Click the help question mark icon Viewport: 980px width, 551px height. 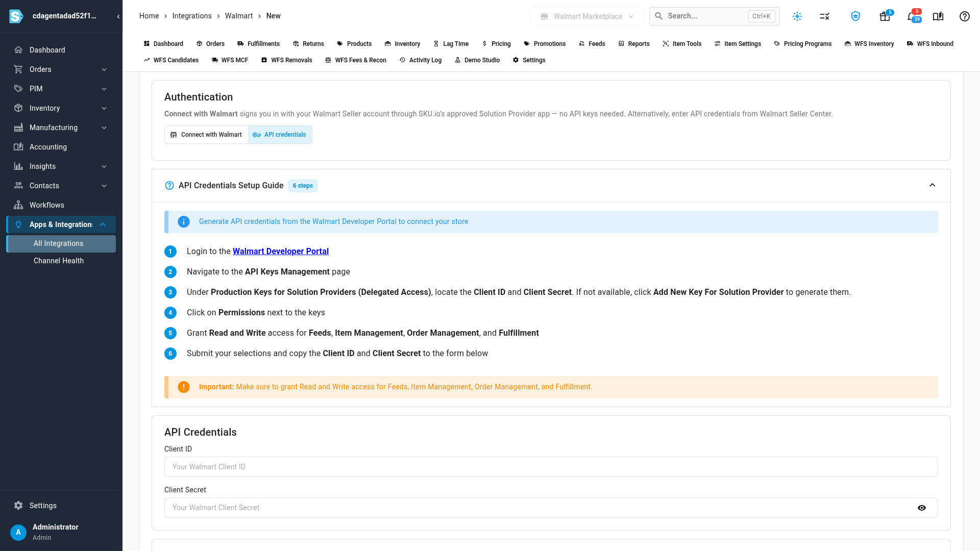pos(965,16)
